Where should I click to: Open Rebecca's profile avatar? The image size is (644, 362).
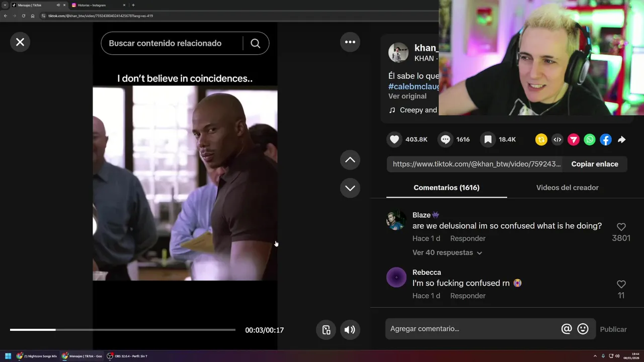(x=396, y=278)
